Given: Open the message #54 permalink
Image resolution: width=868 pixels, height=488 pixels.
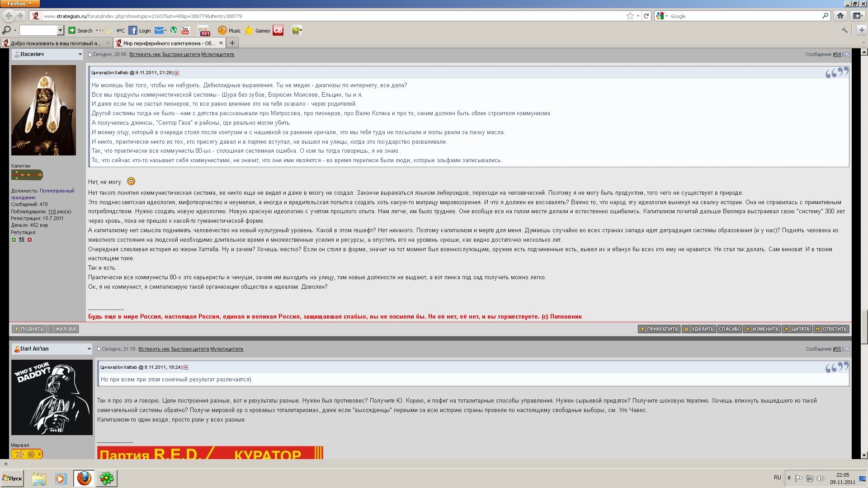Looking at the screenshot, I should click(837, 55).
